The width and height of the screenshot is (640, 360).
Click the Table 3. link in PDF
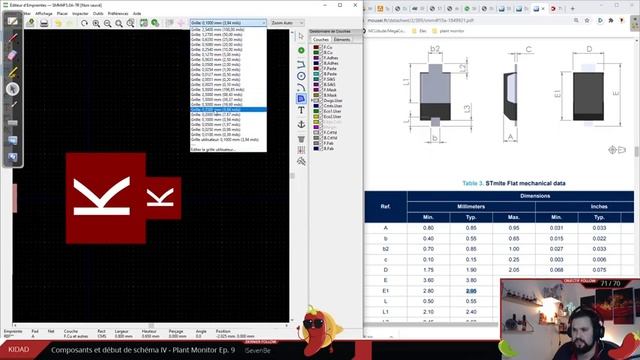click(x=473, y=183)
